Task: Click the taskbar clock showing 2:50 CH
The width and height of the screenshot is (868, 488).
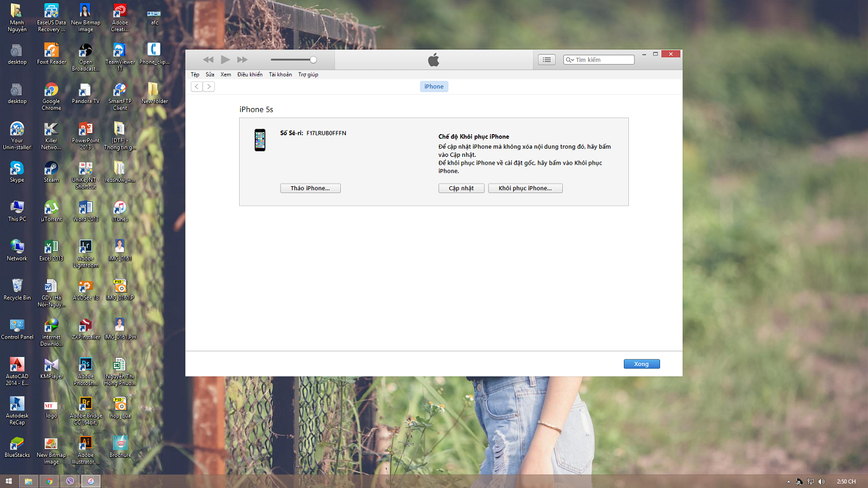Action: tap(846, 482)
